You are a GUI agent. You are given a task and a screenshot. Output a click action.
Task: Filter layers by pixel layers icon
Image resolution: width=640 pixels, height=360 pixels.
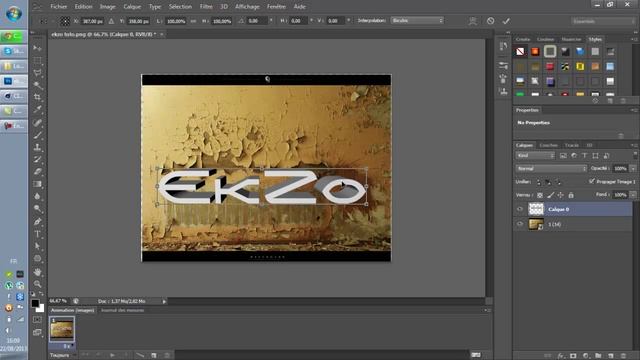pos(563,156)
